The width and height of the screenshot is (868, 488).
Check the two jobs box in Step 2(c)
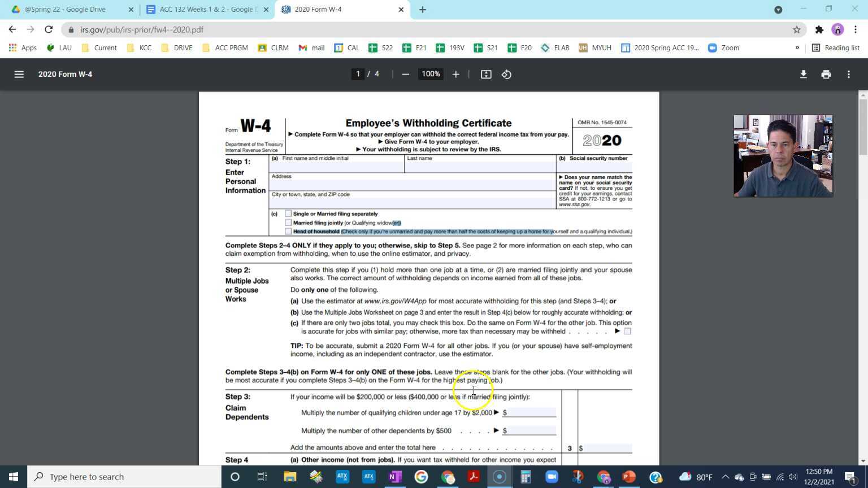(627, 332)
